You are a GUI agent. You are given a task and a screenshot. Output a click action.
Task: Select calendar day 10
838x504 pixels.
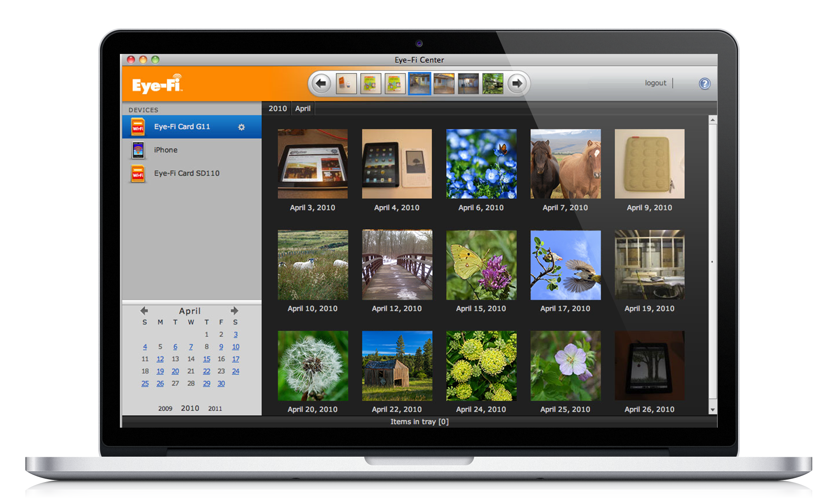[x=236, y=347]
